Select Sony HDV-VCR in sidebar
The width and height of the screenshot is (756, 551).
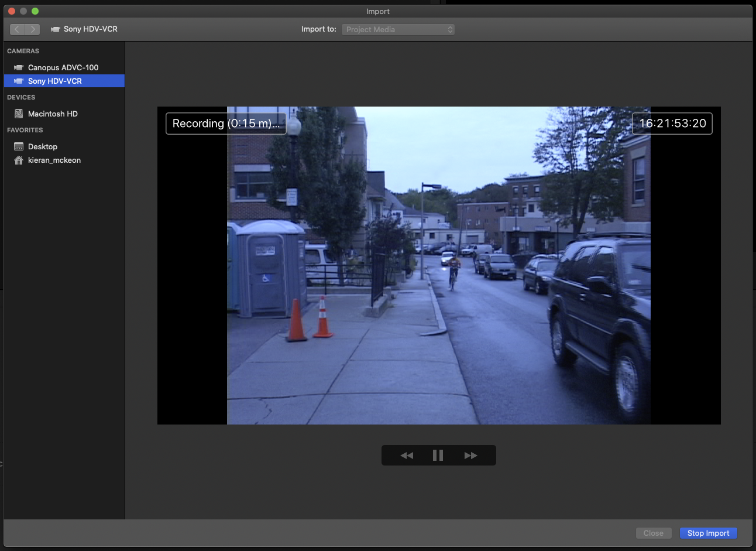pyautogui.click(x=64, y=81)
